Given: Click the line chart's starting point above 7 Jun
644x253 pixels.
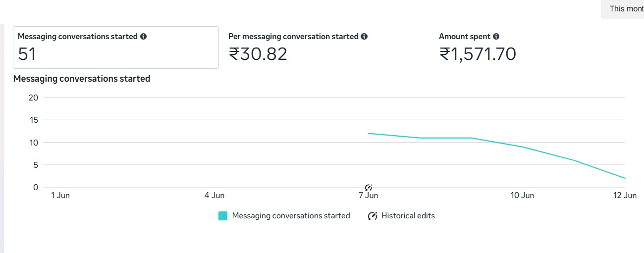Looking at the screenshot, I should tap(369, 133).
